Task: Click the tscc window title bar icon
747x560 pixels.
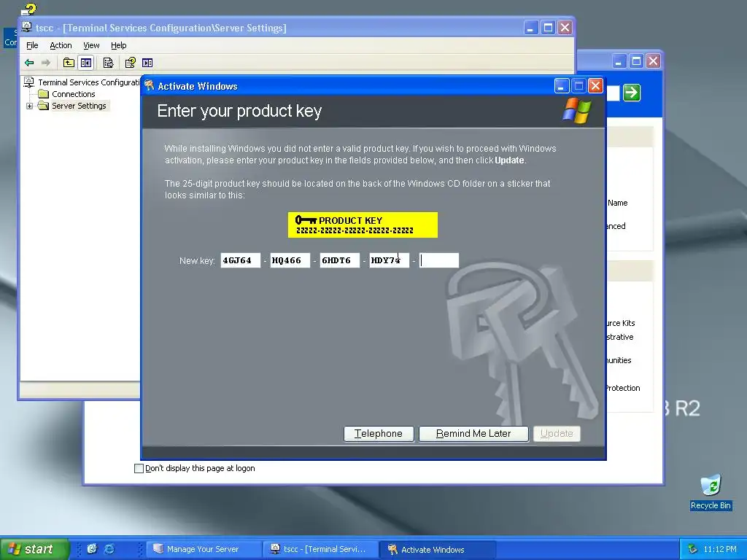Action: click(27, 27)
